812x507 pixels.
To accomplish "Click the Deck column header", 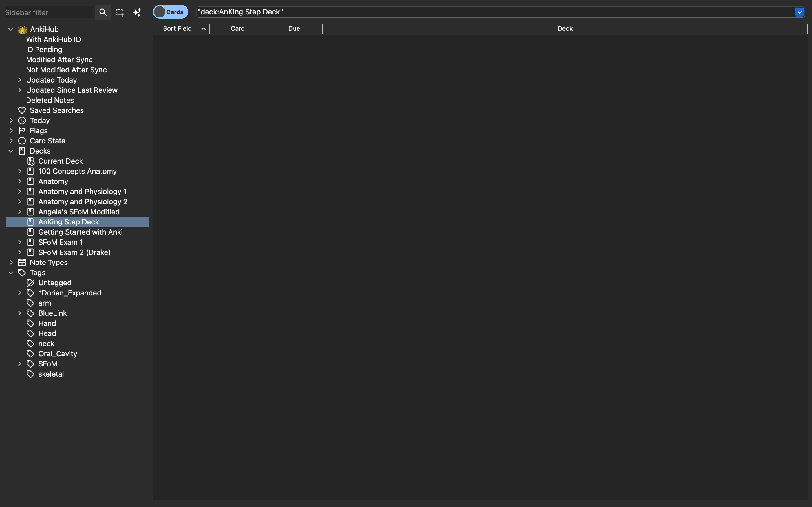I will tap(565, 28).
